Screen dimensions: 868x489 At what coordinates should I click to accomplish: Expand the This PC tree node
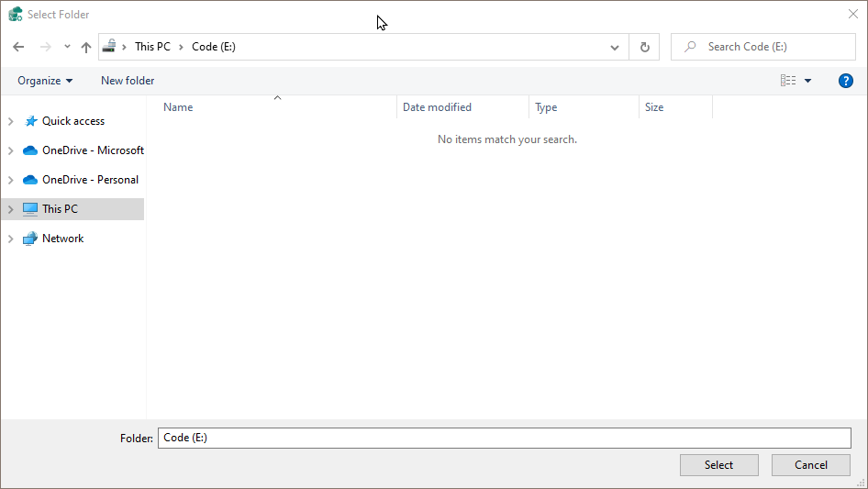click(x=10, y=209)
